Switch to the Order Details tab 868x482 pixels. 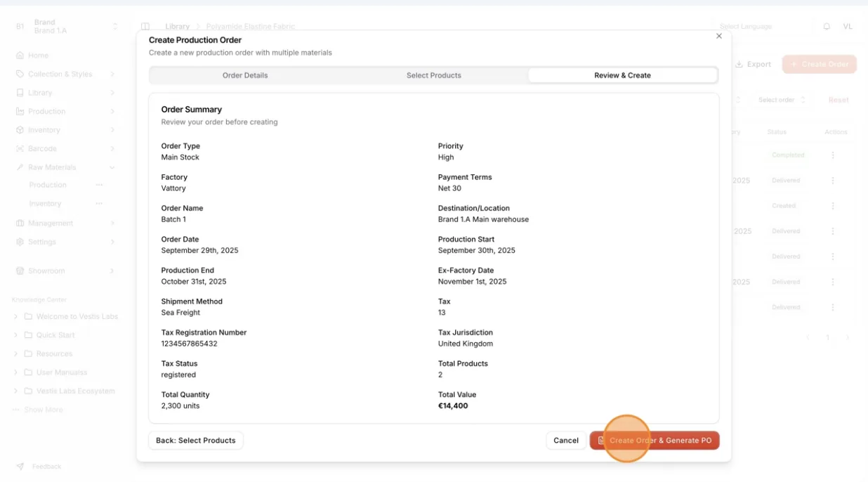(245, 75)
